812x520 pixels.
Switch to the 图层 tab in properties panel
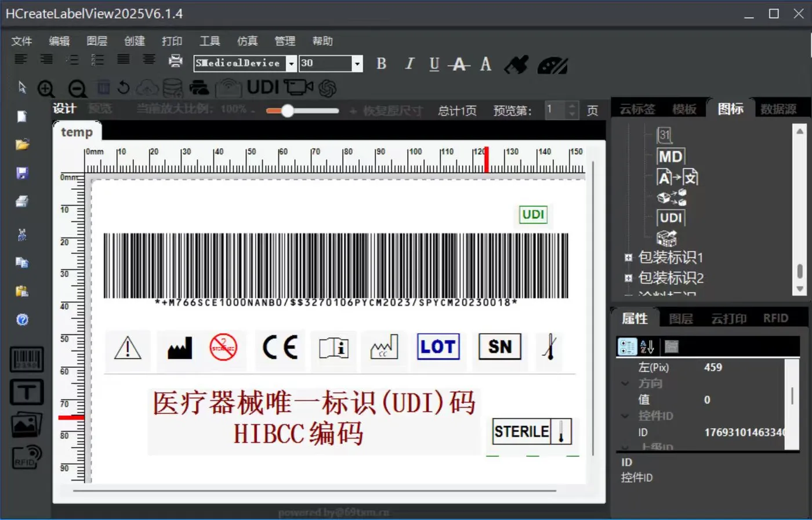pyautogui.click(x=681, y=318)
